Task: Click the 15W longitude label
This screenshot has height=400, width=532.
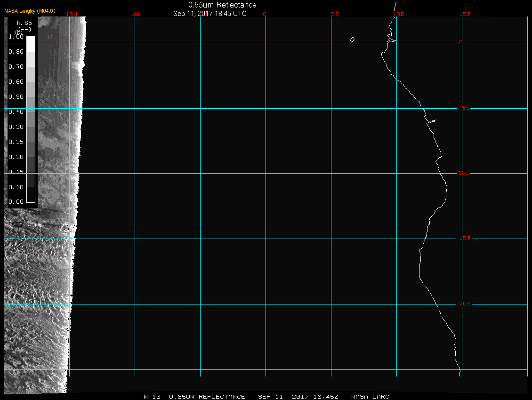Action: 72,14
